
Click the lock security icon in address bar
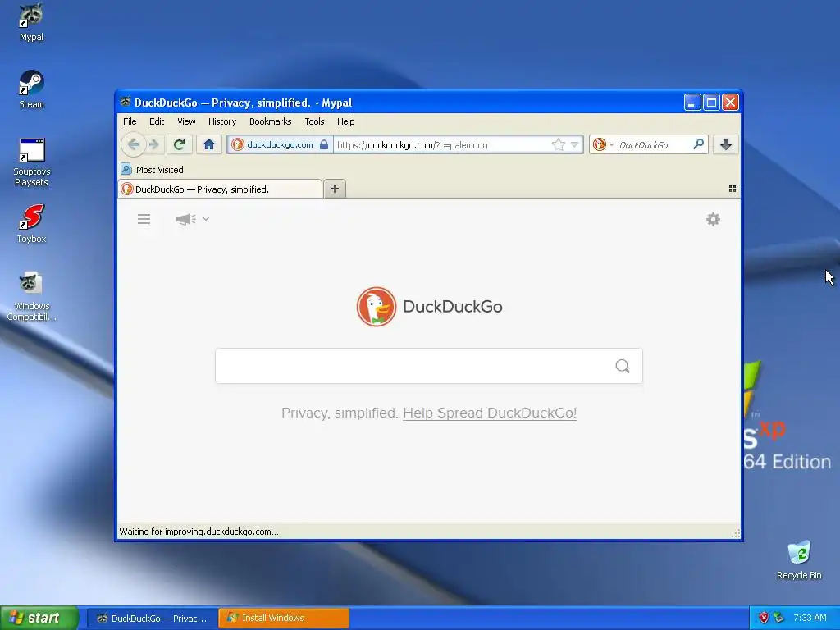323,144
